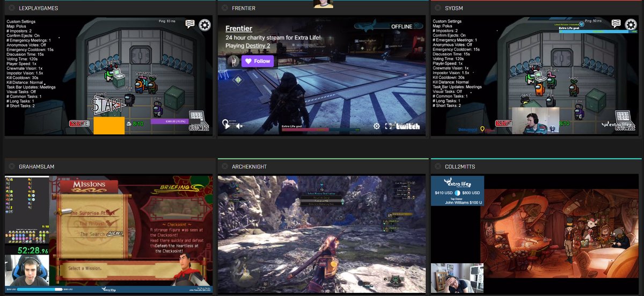Unmute the Frentier Twitch player
The height and width of the screenshot is (296, 644).
(239, 126)
